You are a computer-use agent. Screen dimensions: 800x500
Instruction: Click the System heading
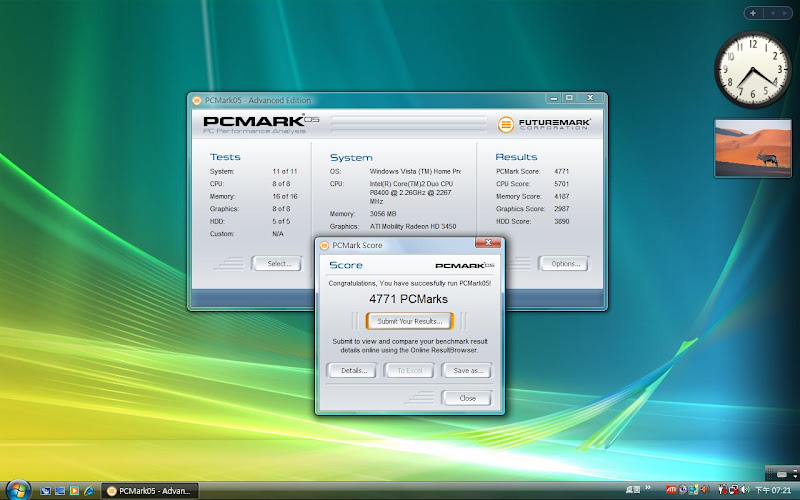coord(351,158)
